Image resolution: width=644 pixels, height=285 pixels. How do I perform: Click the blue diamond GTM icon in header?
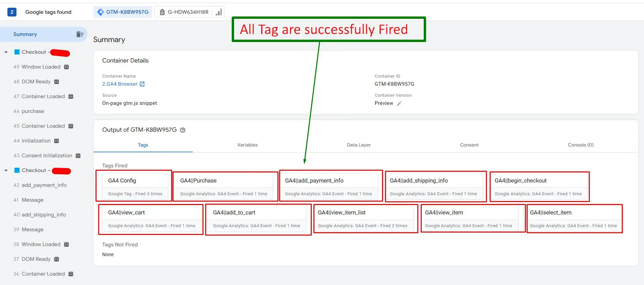(x=100, y=12)
